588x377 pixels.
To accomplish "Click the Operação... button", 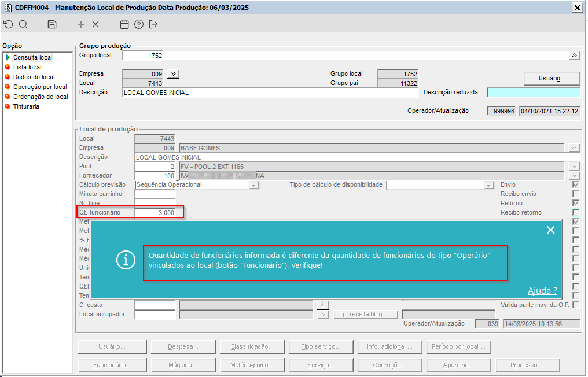I will point(389,365).
